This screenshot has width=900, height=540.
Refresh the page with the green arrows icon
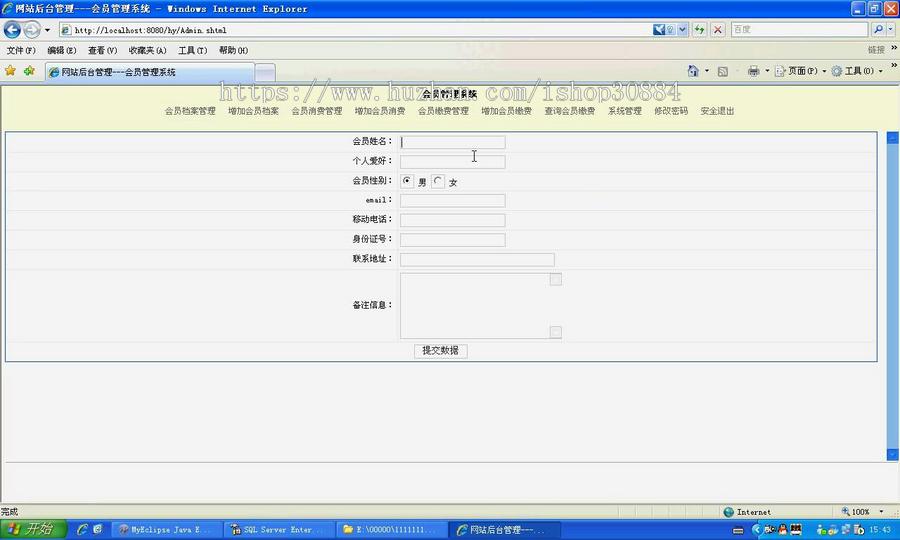click(x=699, y=30)
